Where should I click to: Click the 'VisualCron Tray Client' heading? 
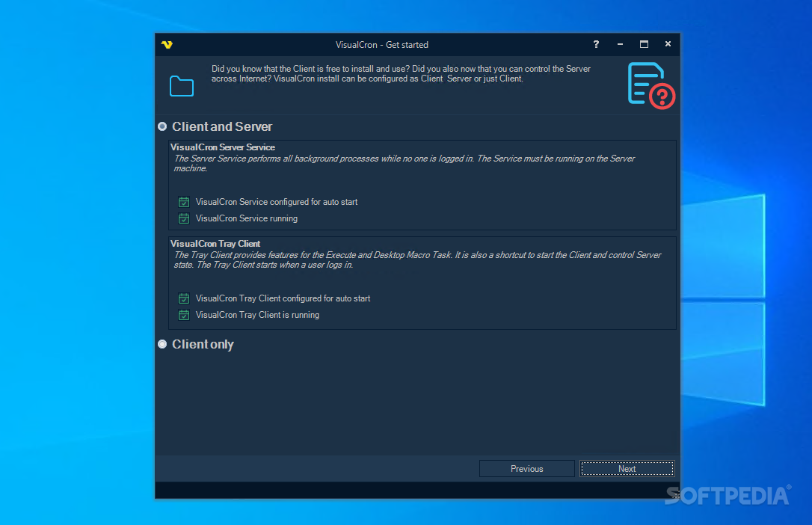pyautogui.click(x=215, y=244)
